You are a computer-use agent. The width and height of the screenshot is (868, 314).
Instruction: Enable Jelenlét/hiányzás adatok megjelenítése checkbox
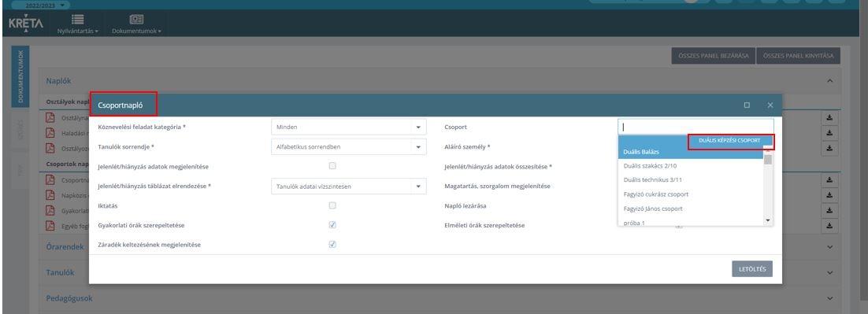[332, 166]
